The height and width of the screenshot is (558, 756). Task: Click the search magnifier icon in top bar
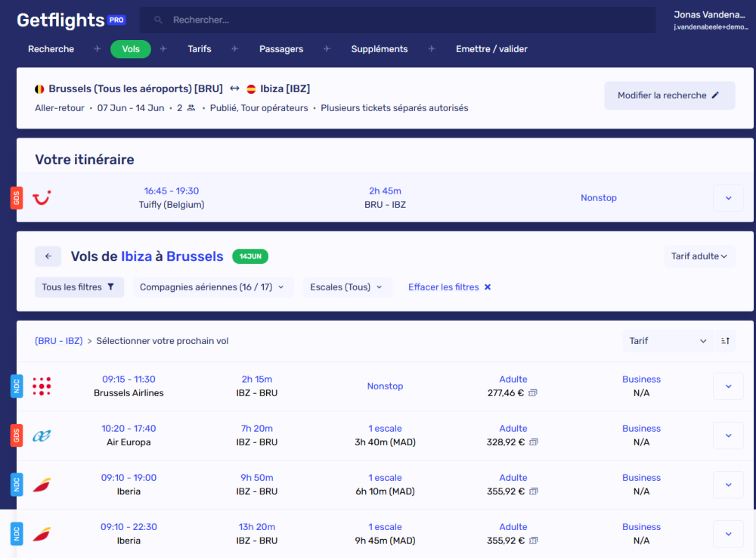point(158,20)
